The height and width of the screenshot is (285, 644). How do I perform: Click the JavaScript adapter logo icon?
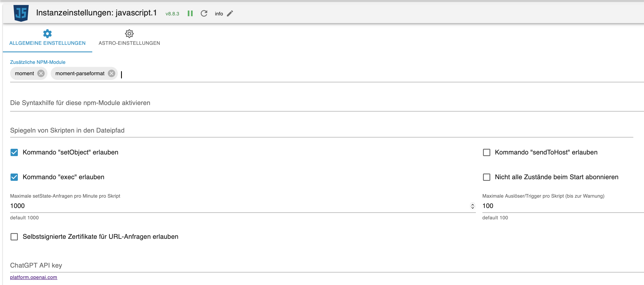[21, 13]
